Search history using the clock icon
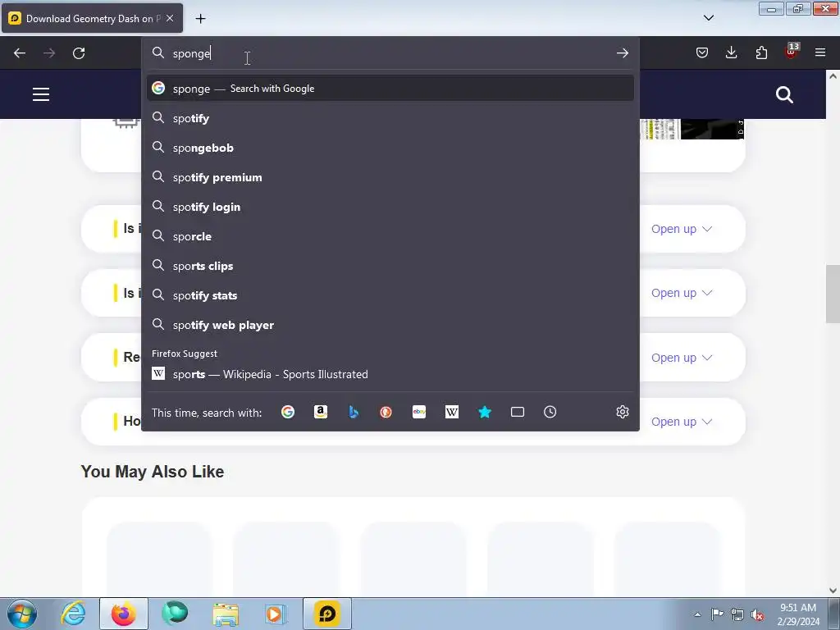 pos(550,412)
